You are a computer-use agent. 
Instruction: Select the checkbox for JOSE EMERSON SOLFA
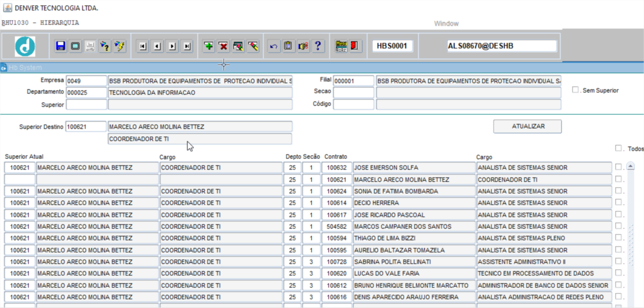(x=618, y=167)
